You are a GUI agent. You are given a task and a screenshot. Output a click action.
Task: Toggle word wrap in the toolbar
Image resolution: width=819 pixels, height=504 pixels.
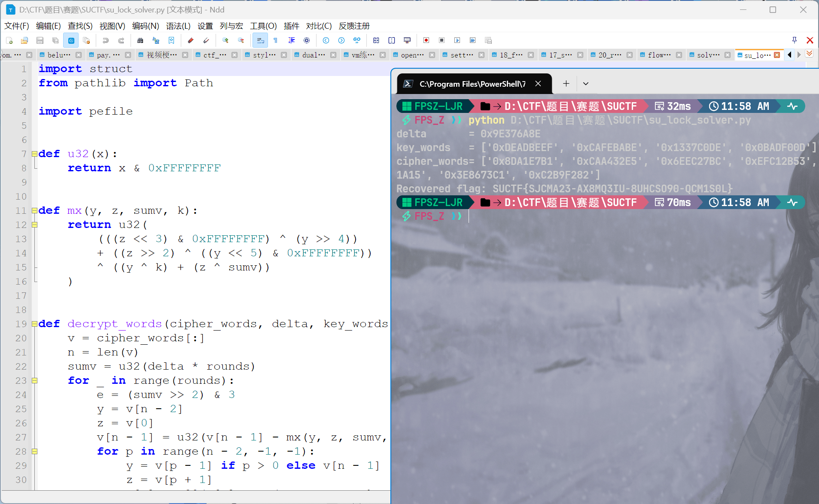point(260,40)
